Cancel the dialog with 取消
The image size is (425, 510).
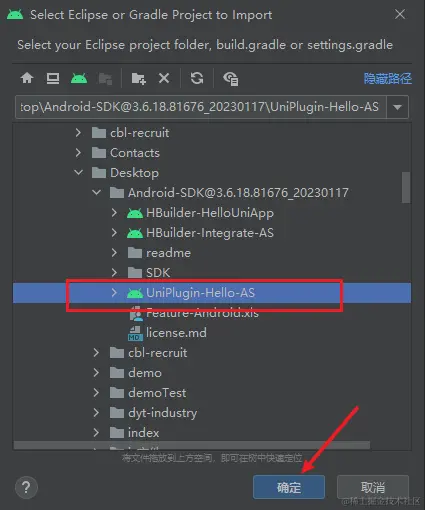pyautogui.click(x=373, y=487)
